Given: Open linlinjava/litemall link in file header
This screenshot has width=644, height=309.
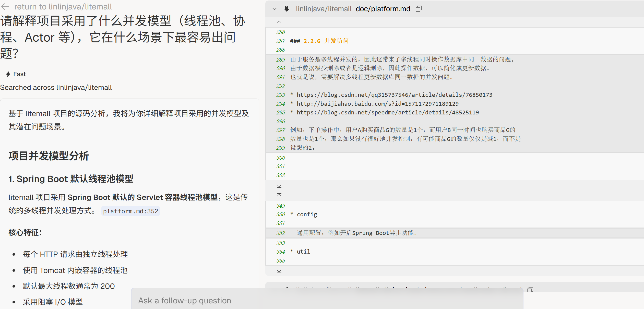Looking at the screenshot, I should [324, 9].
